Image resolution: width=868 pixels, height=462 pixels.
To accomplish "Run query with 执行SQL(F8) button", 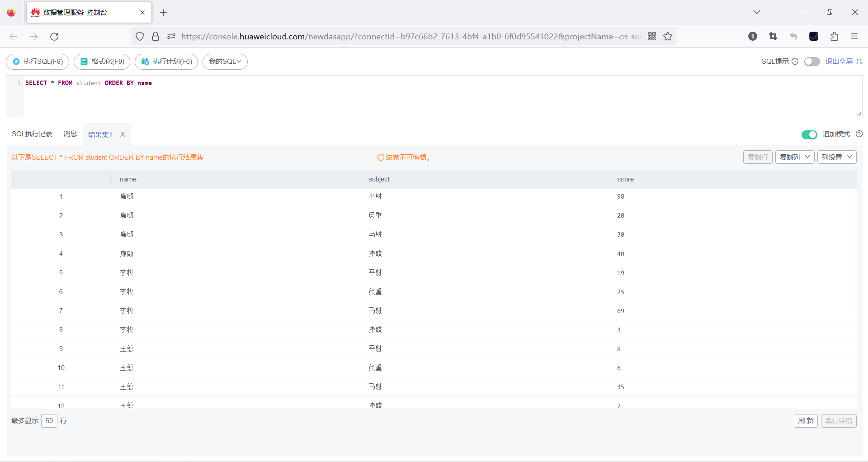I will (38, 62).
